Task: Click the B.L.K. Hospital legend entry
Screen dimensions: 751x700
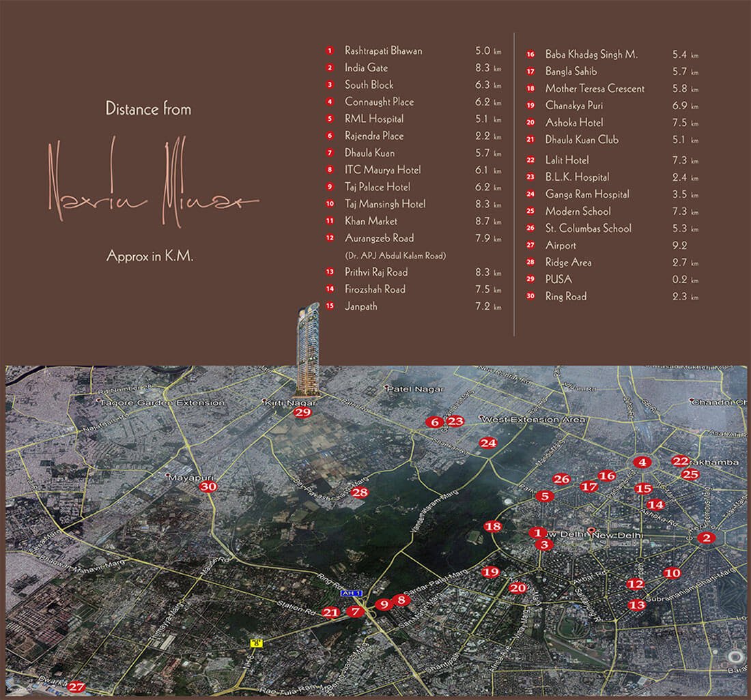Action: tap(577, 177)
